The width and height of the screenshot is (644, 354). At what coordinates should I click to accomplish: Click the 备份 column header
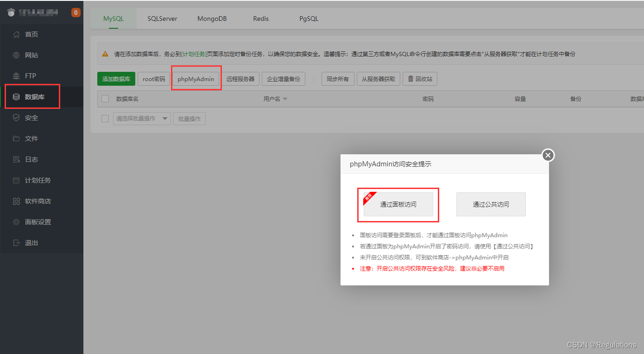point(575,99)
